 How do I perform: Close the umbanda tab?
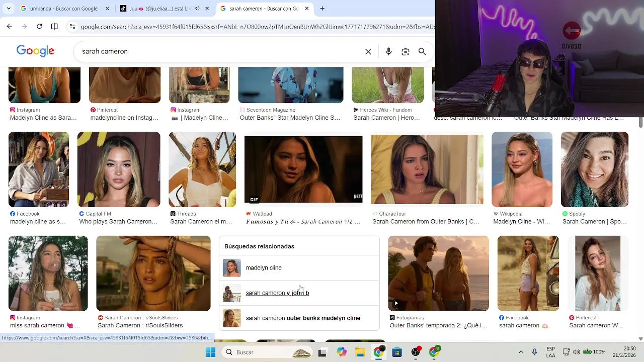pyautogui.click(x=107, y=9)
